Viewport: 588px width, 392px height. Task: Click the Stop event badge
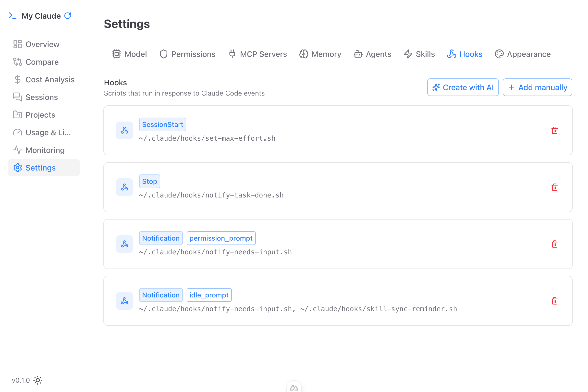pos(149,181)
